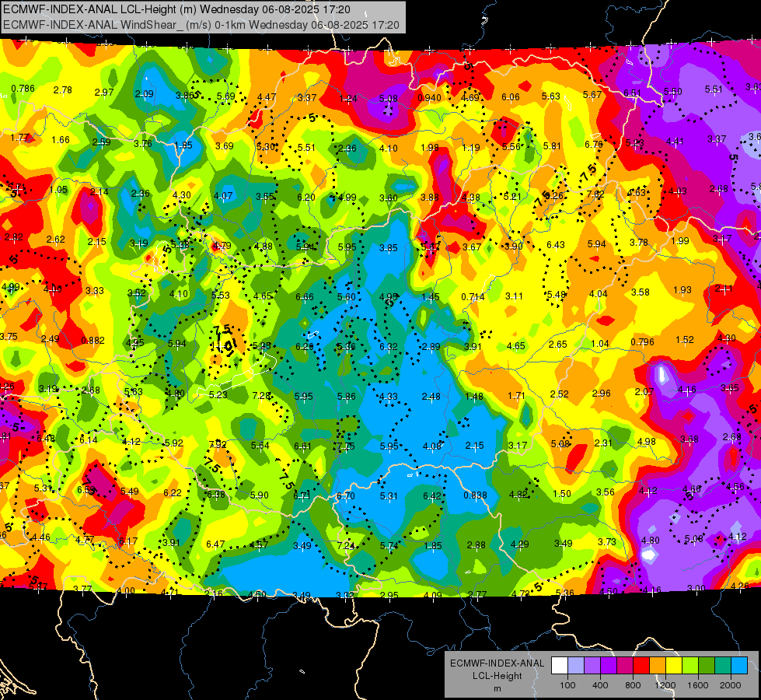Click the wind shear value '4.07'
The image size is (761, 700).
[x=223, y=196]
